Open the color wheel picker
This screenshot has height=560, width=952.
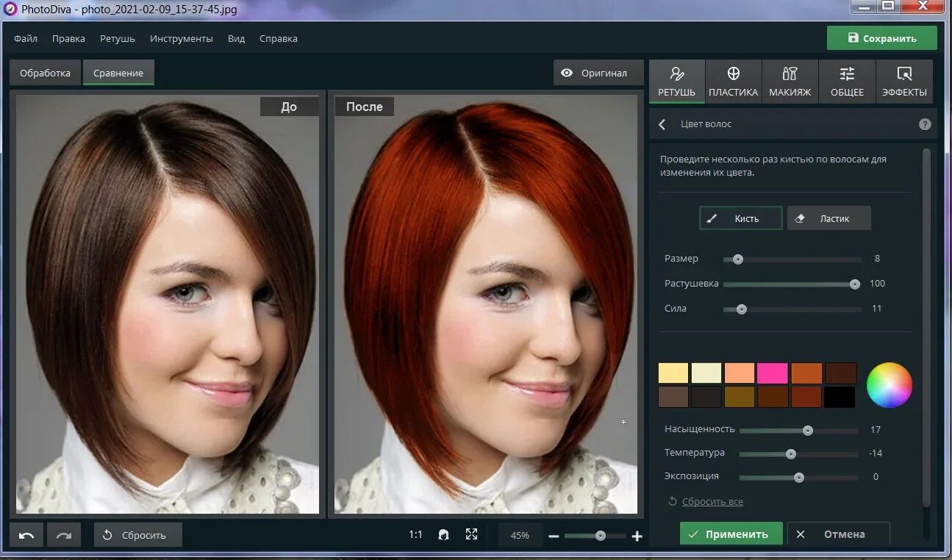pyautogui.click(x=889, y=385)
